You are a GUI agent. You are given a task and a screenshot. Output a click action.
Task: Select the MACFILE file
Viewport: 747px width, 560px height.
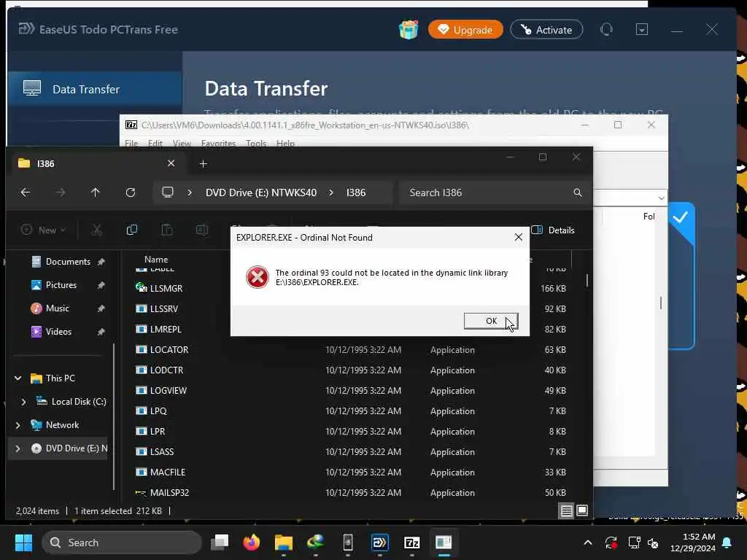coord(168,472)
